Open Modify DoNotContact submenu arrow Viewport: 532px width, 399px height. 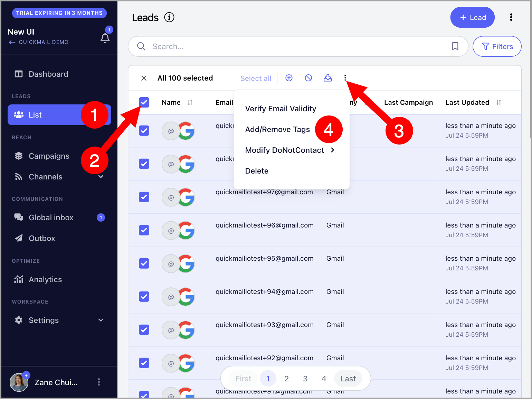pyautogui.click(x=332, y=150)
